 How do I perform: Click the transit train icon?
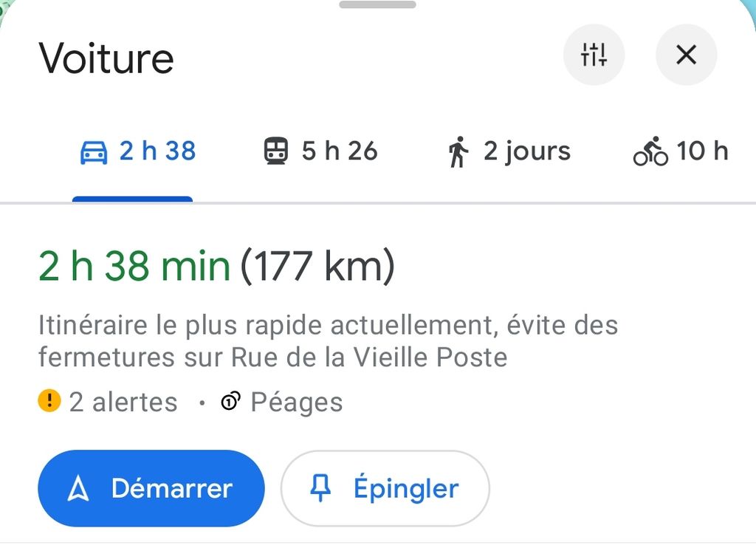pos(276,151)
